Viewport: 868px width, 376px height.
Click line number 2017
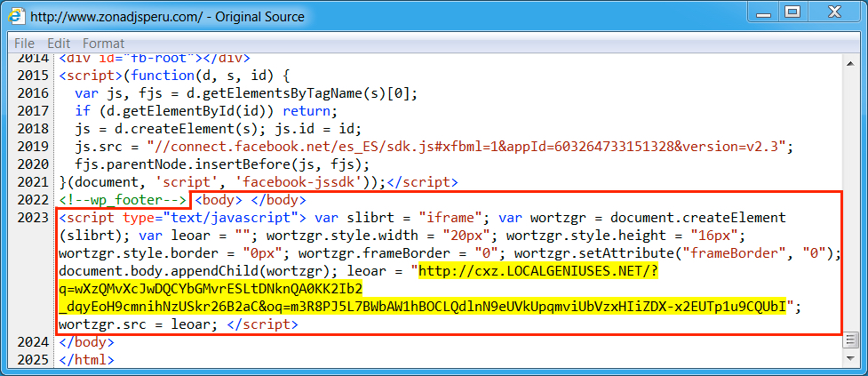click(33, 111)
